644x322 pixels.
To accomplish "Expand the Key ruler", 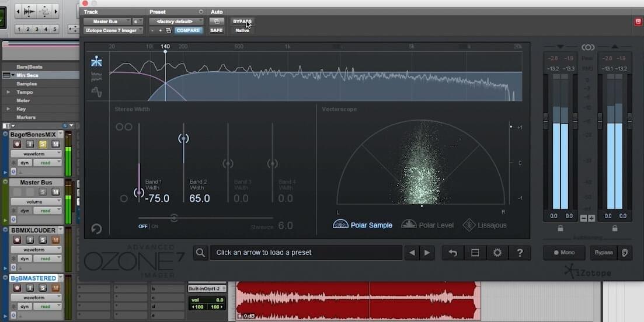I will (x=8, y=109).
